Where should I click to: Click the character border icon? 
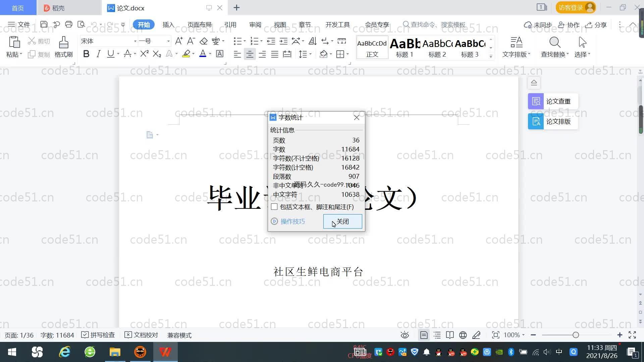220,54
